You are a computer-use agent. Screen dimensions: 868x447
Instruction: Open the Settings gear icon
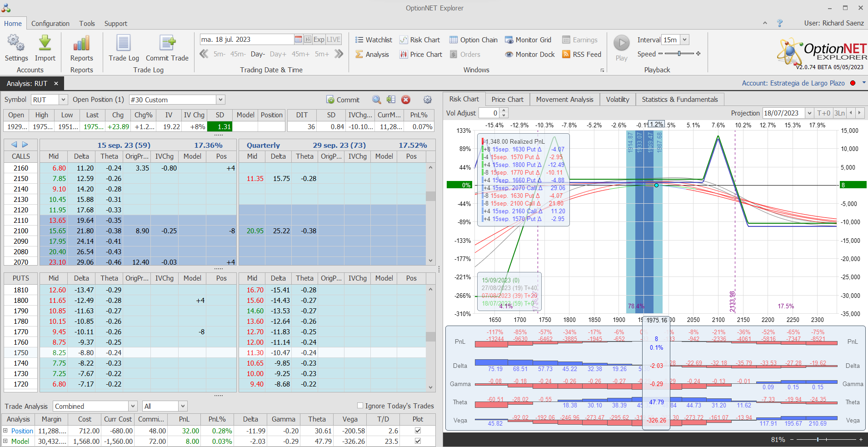16,43
